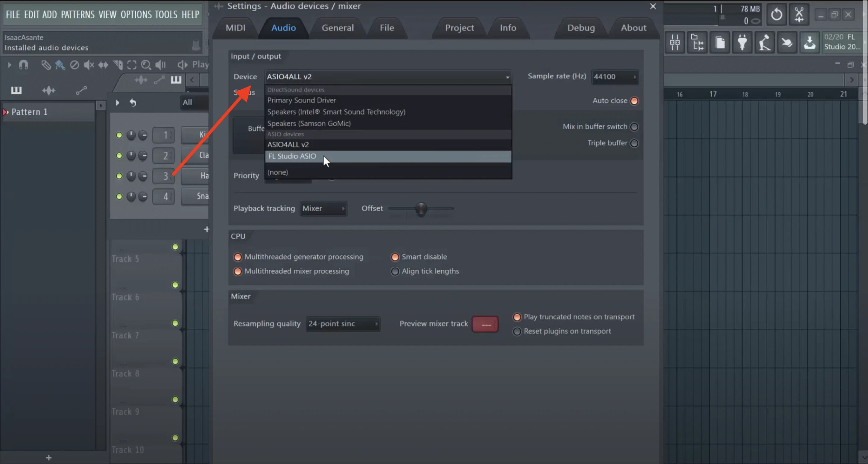
Task: Click the download content library icon
Action: (809, 43)
